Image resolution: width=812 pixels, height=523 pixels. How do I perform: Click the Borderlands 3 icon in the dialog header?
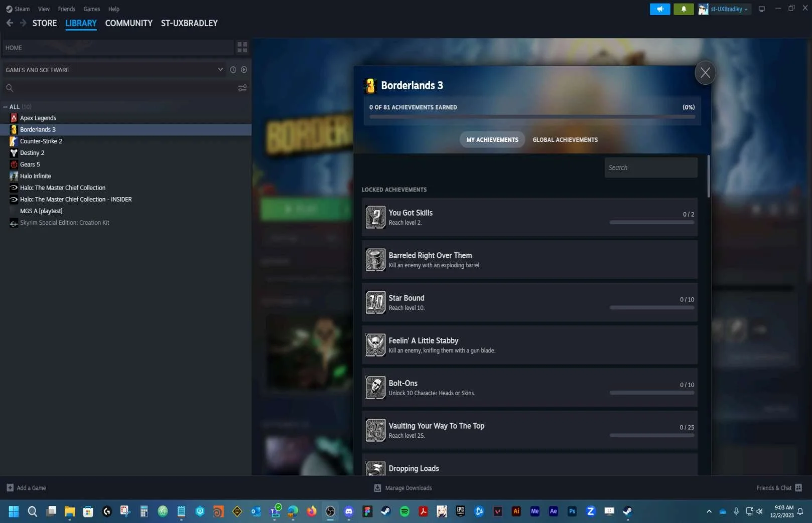[x=370, y=86]
